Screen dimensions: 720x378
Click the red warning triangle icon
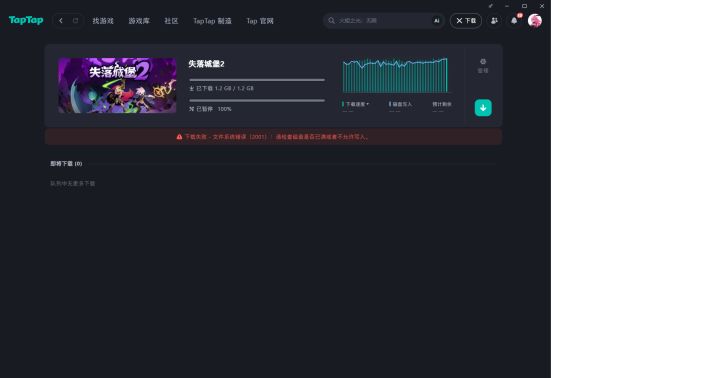tap(179, 137)
